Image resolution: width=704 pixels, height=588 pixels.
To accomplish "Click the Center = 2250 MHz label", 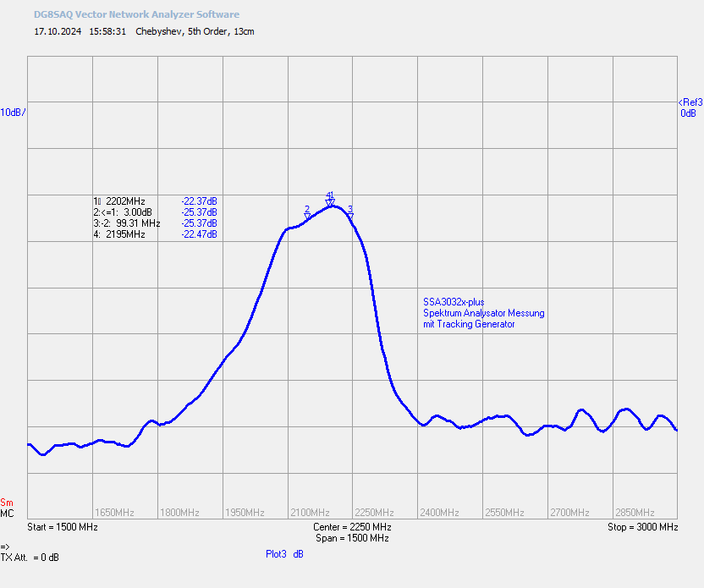I will pos(352,527).
